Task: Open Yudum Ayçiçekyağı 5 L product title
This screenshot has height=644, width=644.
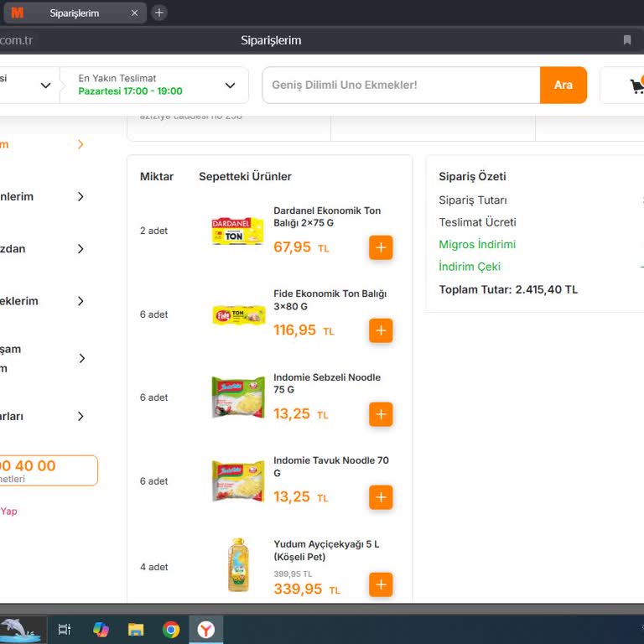Action: coord(326,550)
